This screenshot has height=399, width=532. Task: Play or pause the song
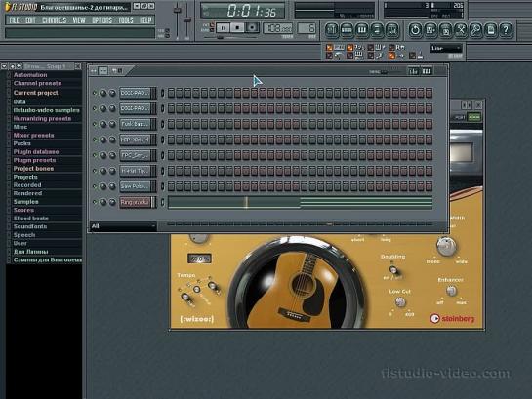[x=223, y=27]
